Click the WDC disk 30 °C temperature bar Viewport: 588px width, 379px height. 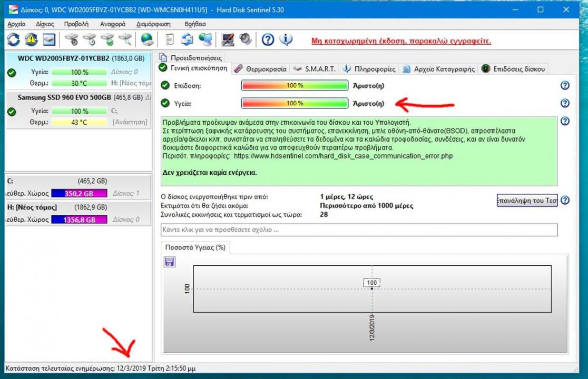[x=79, y=83]
